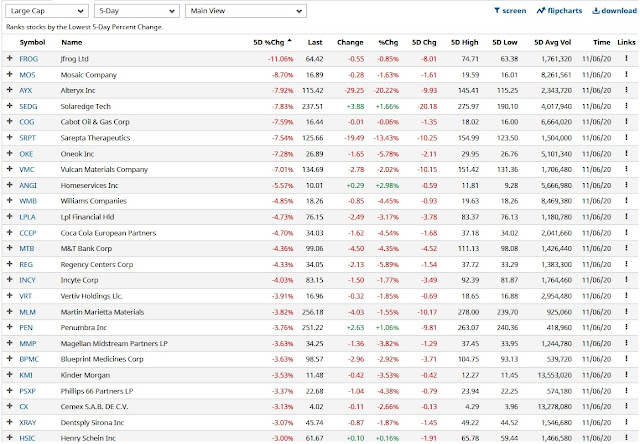The width and height of the screenshot is (640, 444).
Task: Open flipcharts view
Action: click(560, 11)
